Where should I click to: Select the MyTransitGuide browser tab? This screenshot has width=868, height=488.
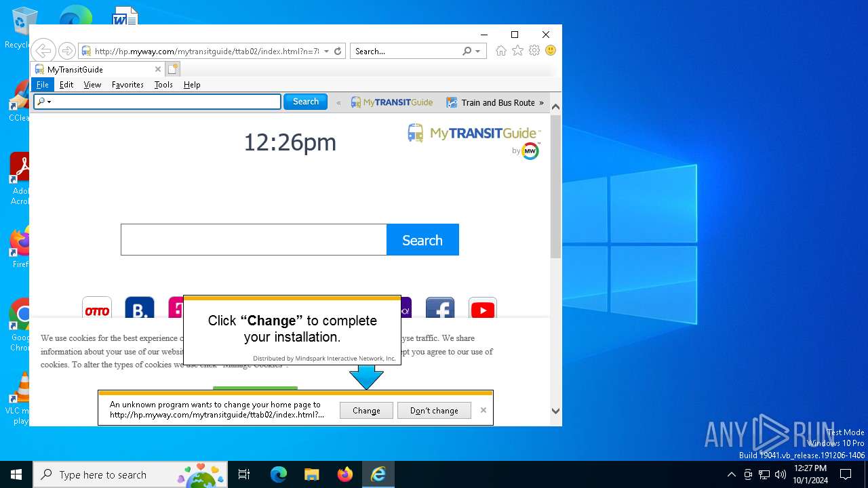point(98,69)
